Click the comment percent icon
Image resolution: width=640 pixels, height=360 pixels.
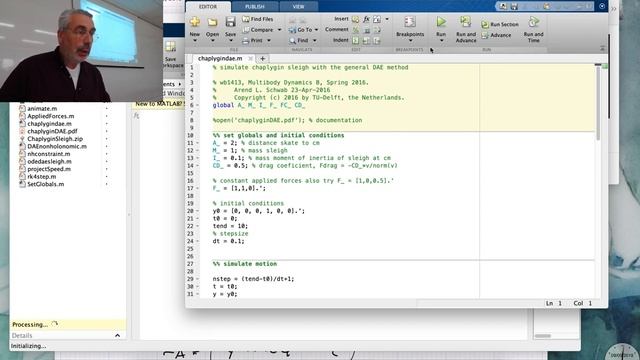[356, 30]
